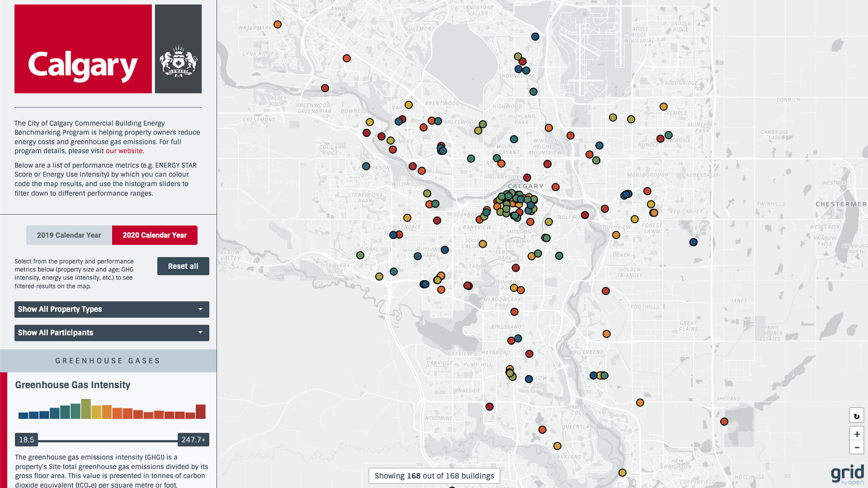The image size is (868, 488).
Task: Click the map zoom out minus button
Action: (x=856, y=447)
